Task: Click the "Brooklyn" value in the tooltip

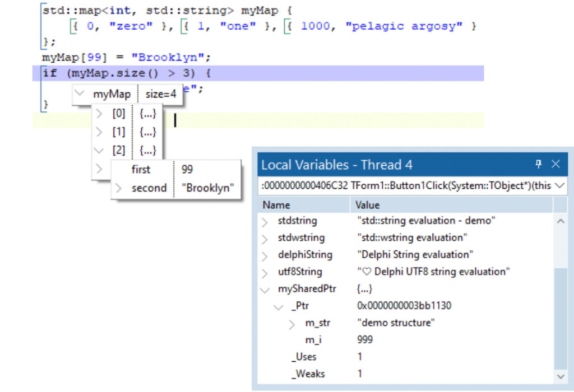Action: 207,188
